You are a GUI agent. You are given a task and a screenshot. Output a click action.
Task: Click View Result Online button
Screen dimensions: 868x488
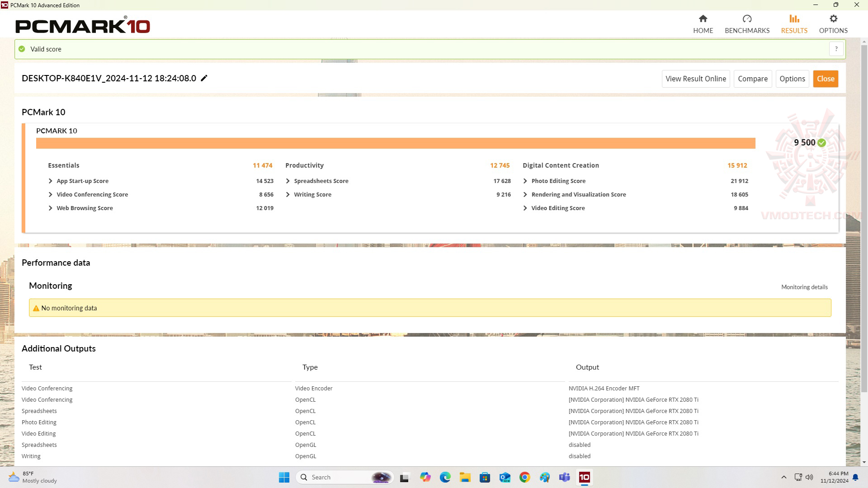pyautogui.click(x=695, y=79)
